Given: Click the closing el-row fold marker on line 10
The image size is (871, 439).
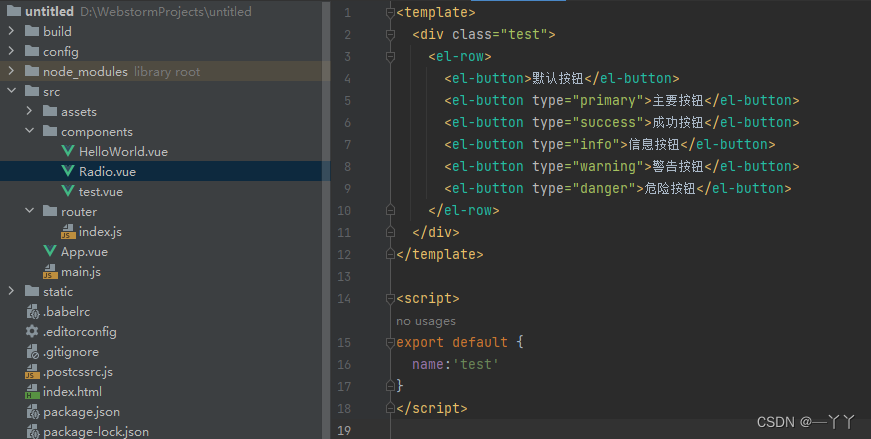Looking at the screenshot, I should 391,210.
